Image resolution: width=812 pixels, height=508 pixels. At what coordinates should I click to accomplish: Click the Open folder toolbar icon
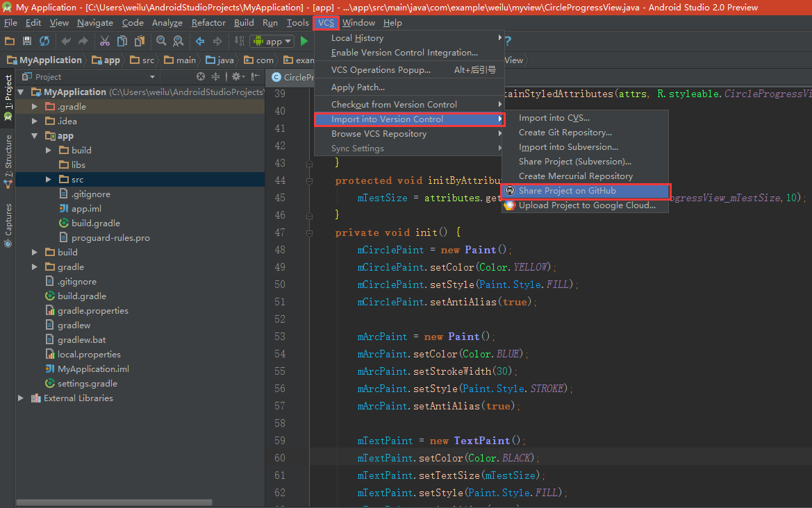[9, 41]
